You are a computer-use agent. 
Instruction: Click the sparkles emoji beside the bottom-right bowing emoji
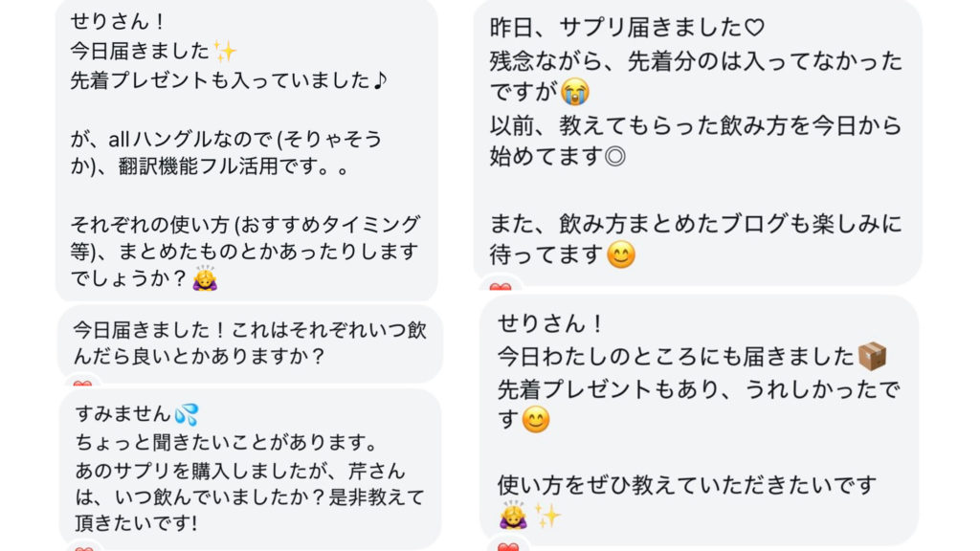pyautogui.click(x=546, y=516)
